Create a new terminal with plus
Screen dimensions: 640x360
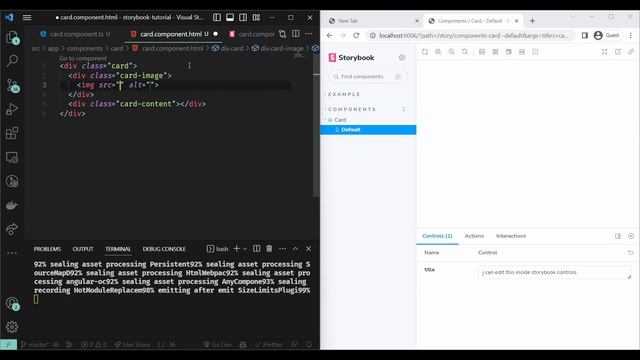coord(236,249)
